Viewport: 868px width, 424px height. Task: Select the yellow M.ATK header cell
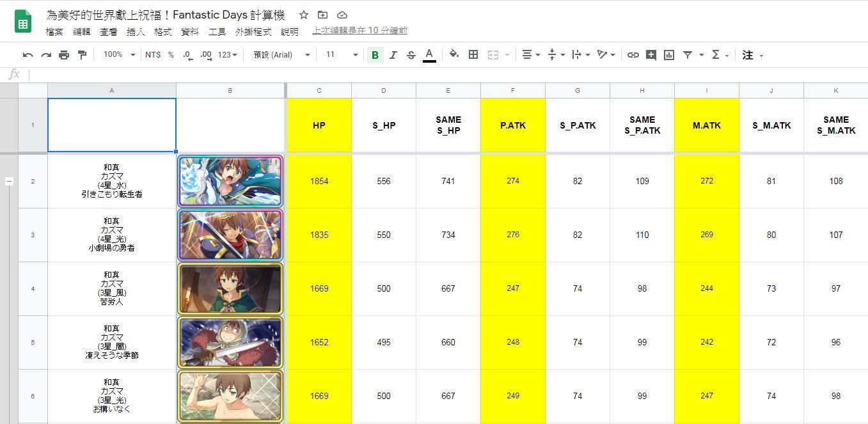(706, 125)
